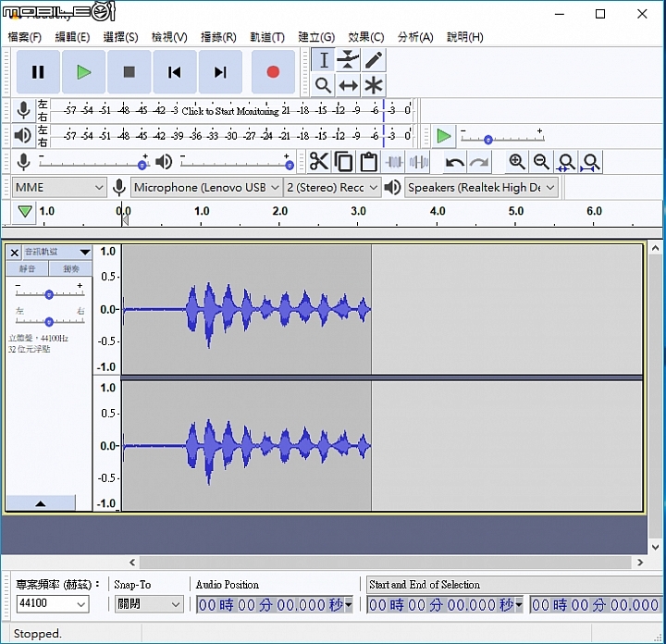Open the 2 (Stereo) recording channels dropdown
The image size is (666, 644).
point(332,187)
